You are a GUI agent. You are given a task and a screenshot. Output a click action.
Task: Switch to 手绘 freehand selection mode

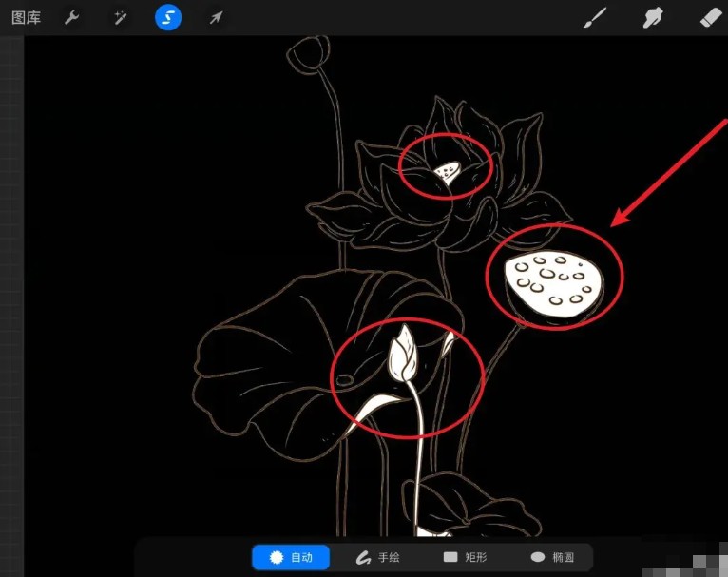coord(377,557)
